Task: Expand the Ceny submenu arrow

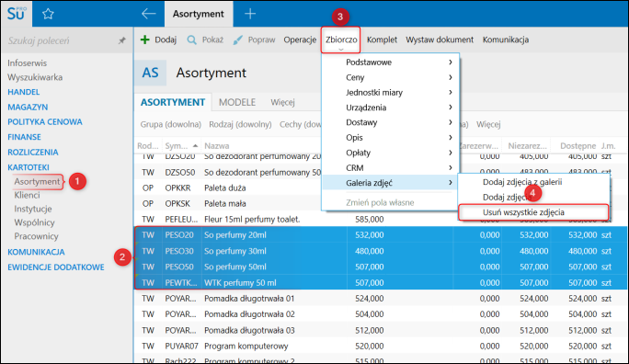Action: coord(451,77)
